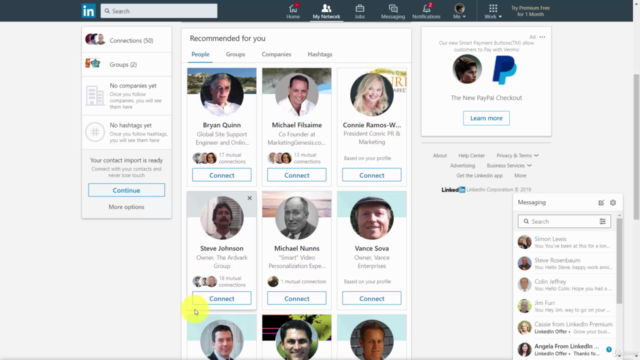Open the Messaging nav icon

(393, 11)
